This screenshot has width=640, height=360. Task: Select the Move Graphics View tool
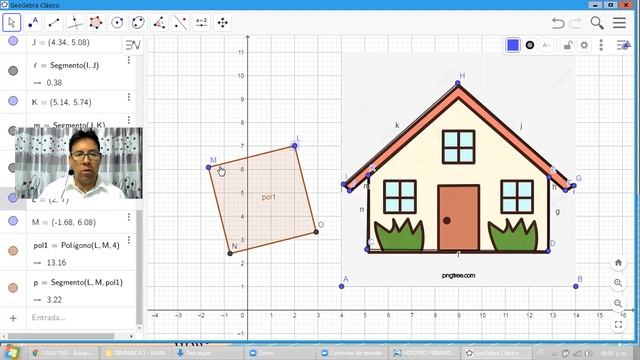click(222, 22)
